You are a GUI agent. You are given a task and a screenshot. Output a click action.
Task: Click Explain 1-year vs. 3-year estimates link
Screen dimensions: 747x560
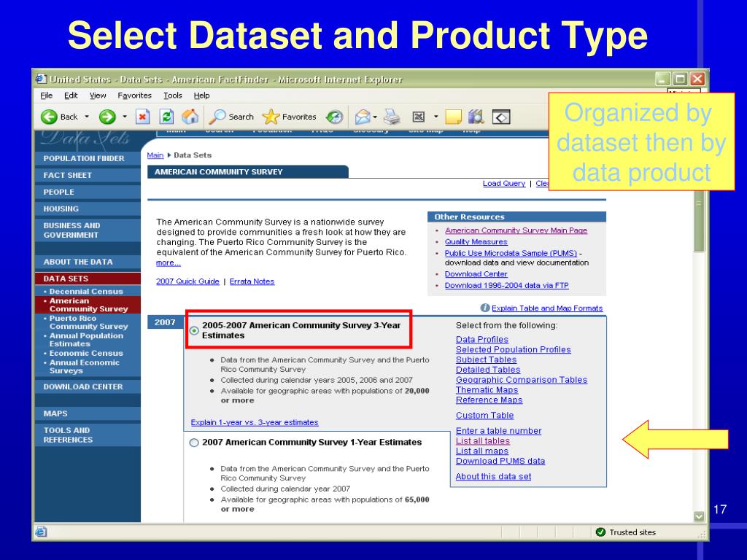pyautogui.click(x=255, y=422)
